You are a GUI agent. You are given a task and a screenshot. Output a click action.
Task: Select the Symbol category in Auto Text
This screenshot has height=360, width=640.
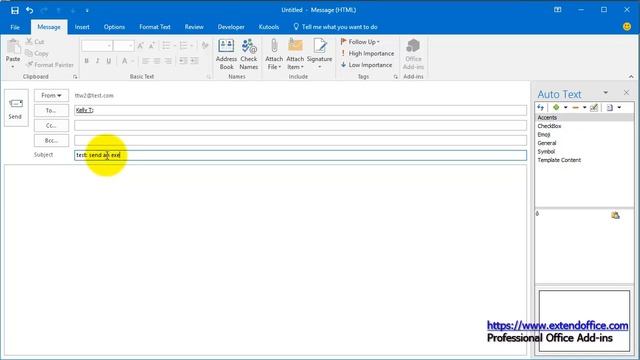point(546,151)
